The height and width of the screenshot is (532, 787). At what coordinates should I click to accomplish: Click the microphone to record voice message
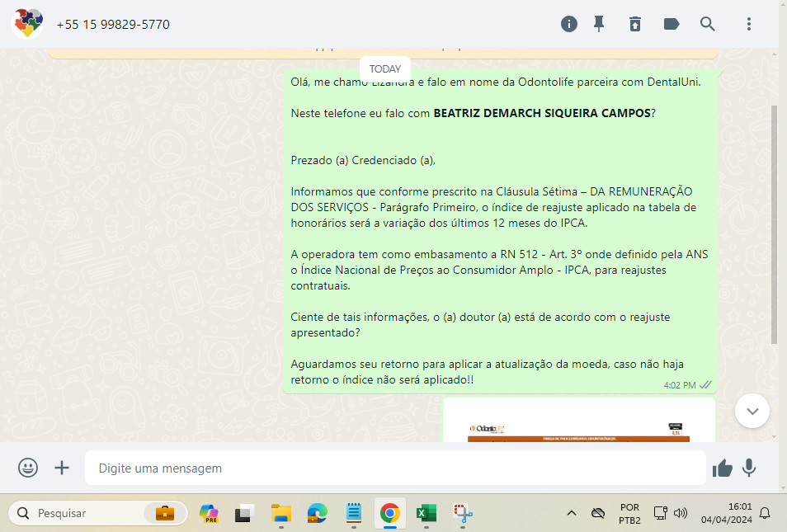tap(749, 468)
